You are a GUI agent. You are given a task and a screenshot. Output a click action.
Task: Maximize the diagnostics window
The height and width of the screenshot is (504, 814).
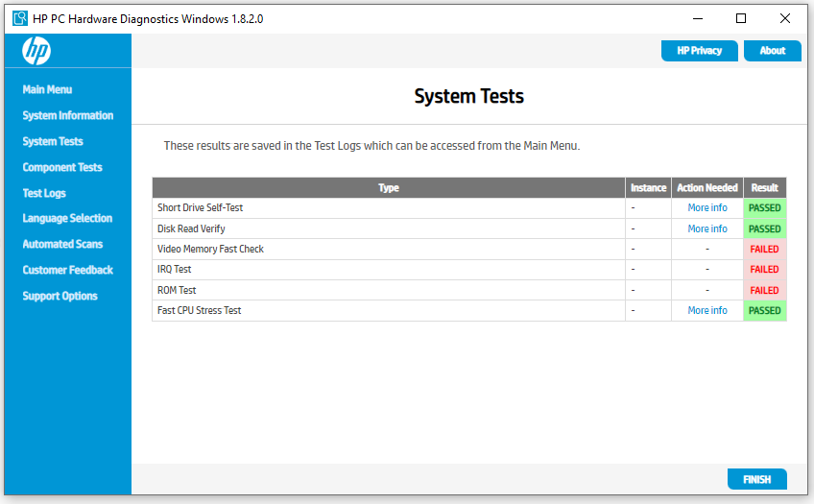pyautogui.click(x=741, y=18)
